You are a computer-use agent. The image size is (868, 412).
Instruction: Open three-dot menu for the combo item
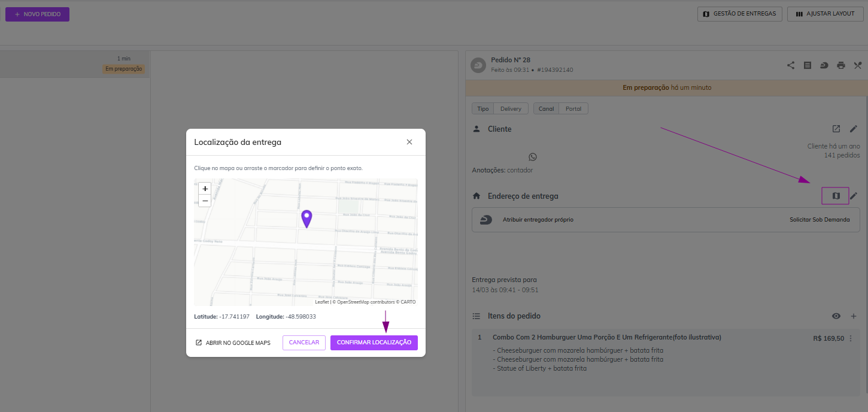(851, 338)
